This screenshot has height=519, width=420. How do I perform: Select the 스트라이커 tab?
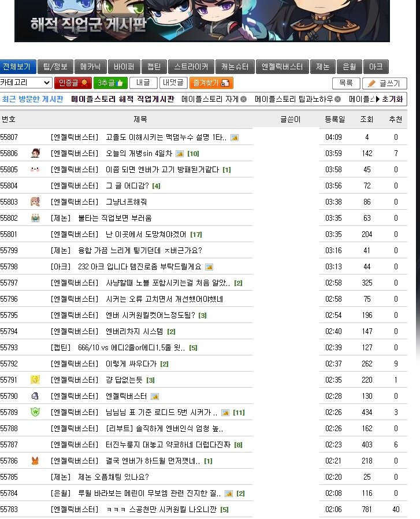click(x=191, y=67)
